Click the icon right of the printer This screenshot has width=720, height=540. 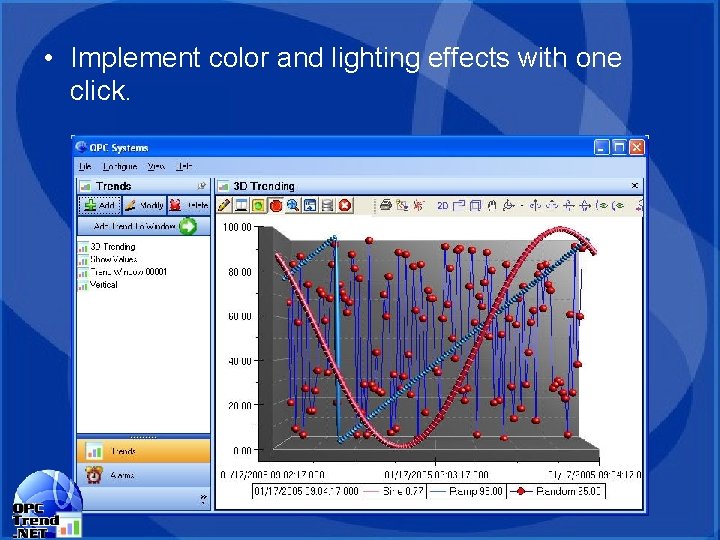(x=402, y=205)
